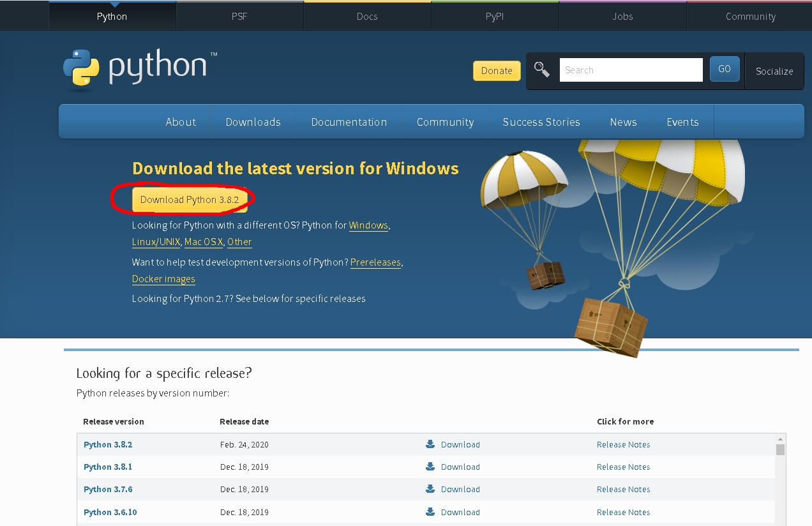
Task: Click the Release date column header
Action: click(x=244, y=421)
